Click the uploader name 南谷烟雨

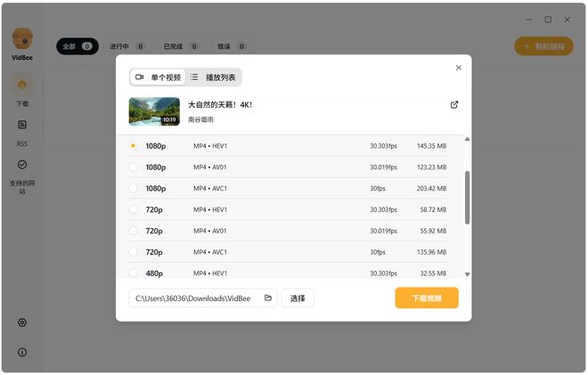coord(200,119)
